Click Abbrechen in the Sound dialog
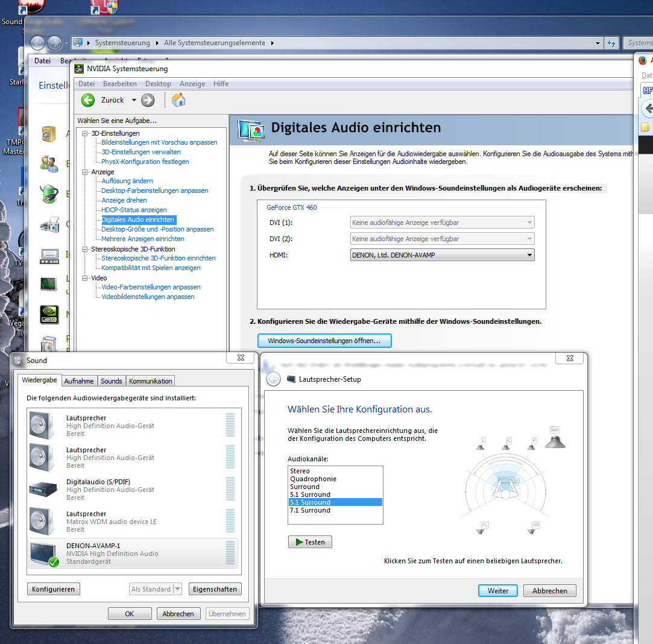653x644 pixels. [x=178, y=614]
